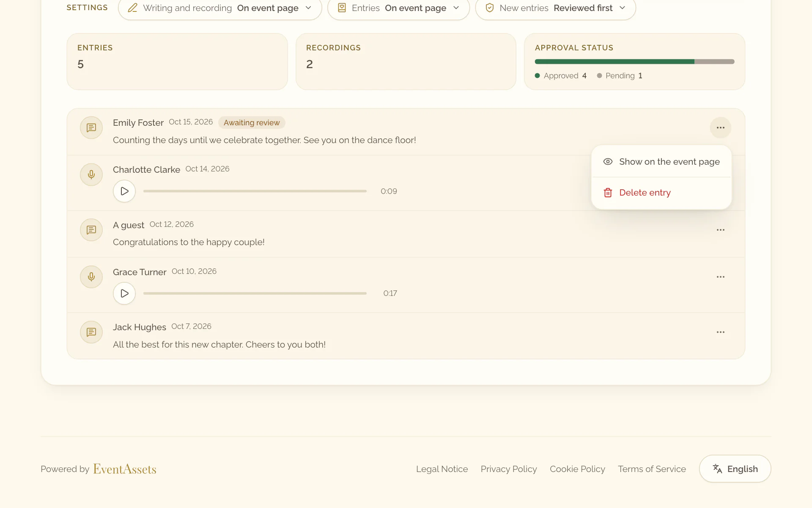
Task: Click eye icon to show entry
Action: 608,162
